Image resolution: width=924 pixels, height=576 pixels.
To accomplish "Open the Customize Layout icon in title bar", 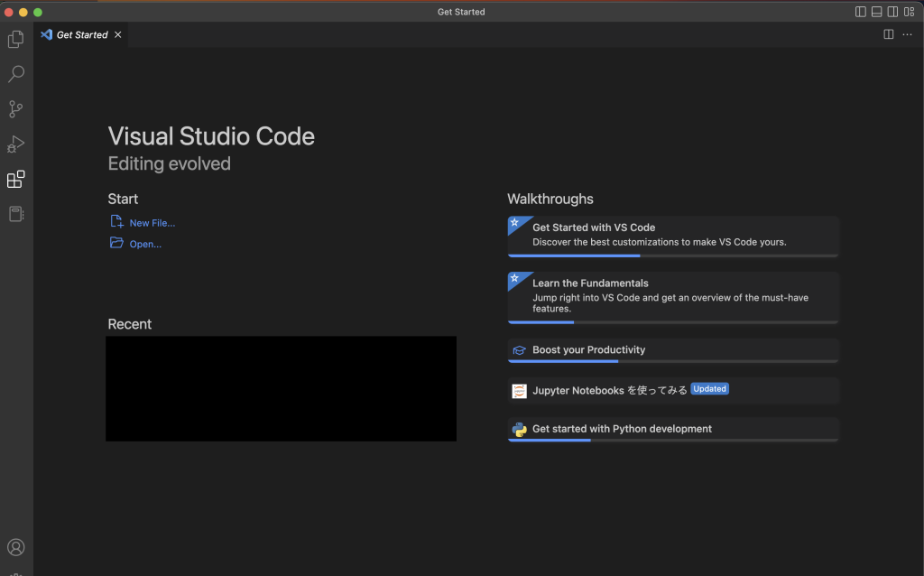I will coord(910,12).
